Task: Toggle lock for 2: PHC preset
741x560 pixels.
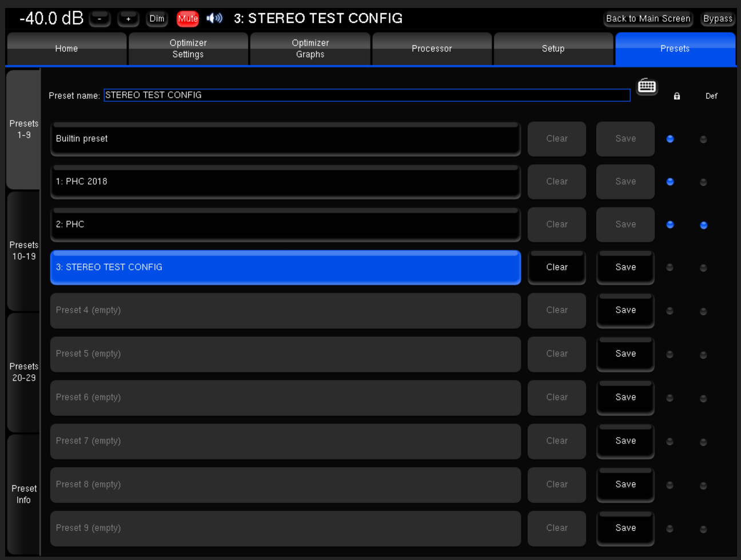Action: pyautogui.click(x=670, y=225)
